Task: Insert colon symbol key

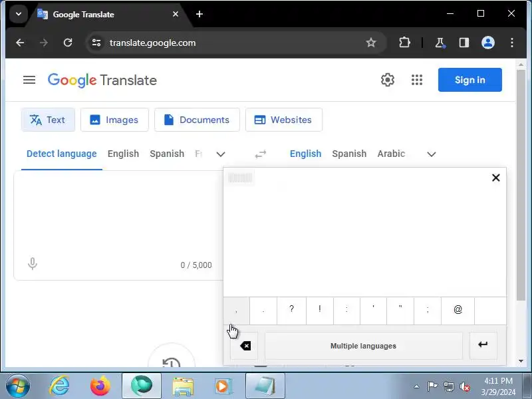Action: click(346, 311)
